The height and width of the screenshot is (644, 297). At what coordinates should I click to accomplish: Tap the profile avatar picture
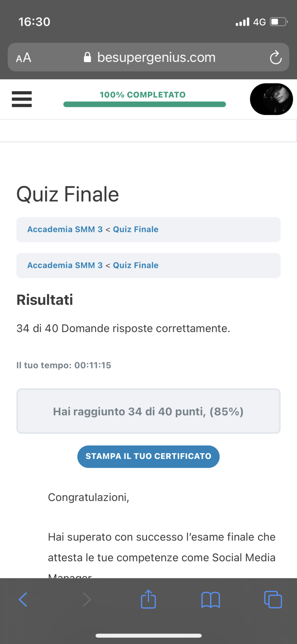pos(271,99)
